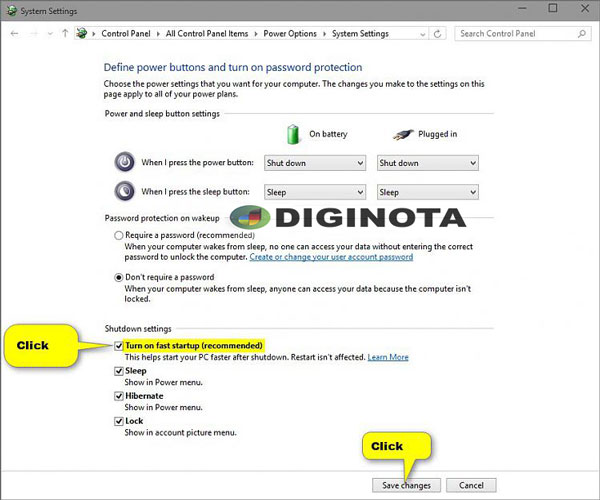Minimize the System Settings window
600x500 pixels.
522,8
